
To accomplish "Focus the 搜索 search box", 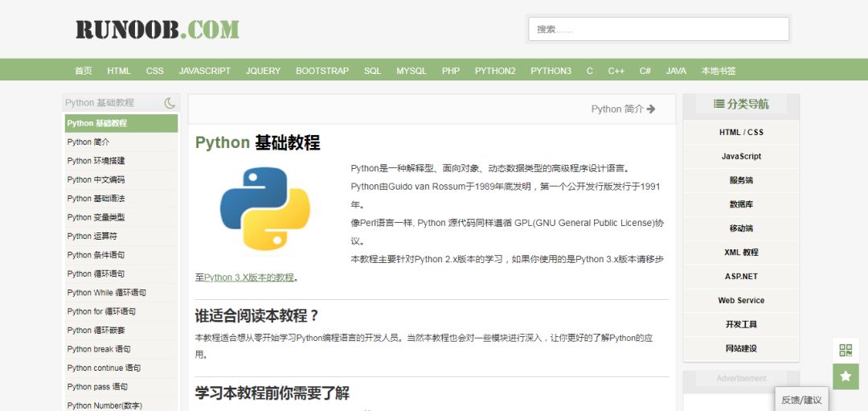I will click(x=658, y=29).
